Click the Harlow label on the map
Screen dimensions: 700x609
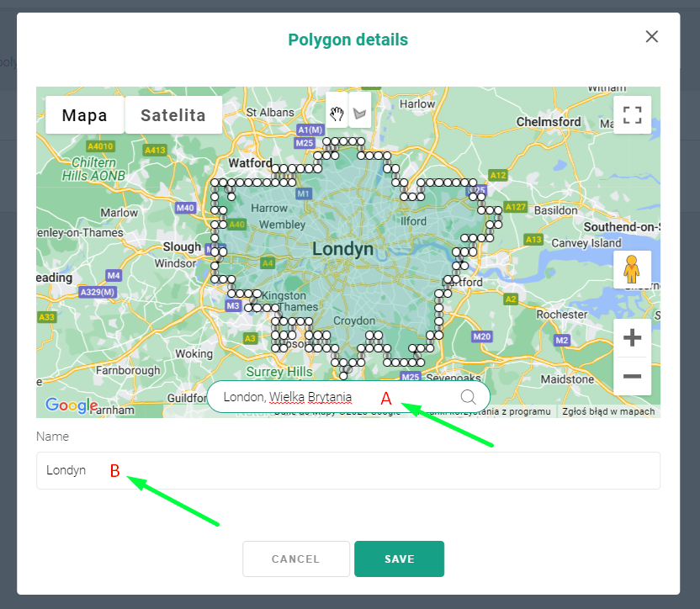[x=417, y=103]
